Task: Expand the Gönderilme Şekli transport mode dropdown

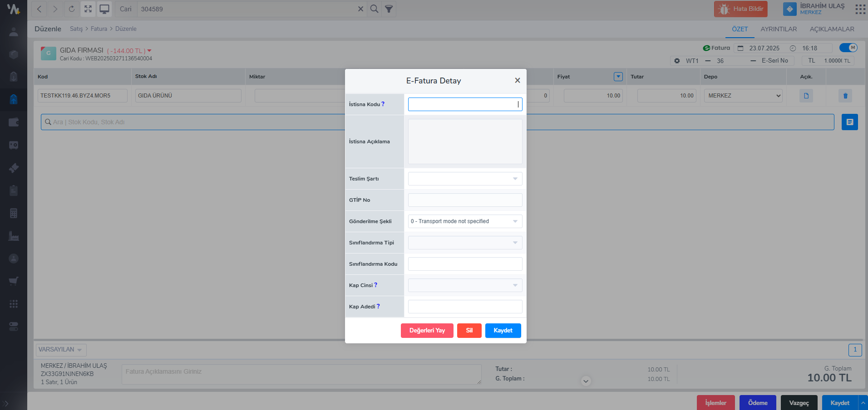Action: 465,221
